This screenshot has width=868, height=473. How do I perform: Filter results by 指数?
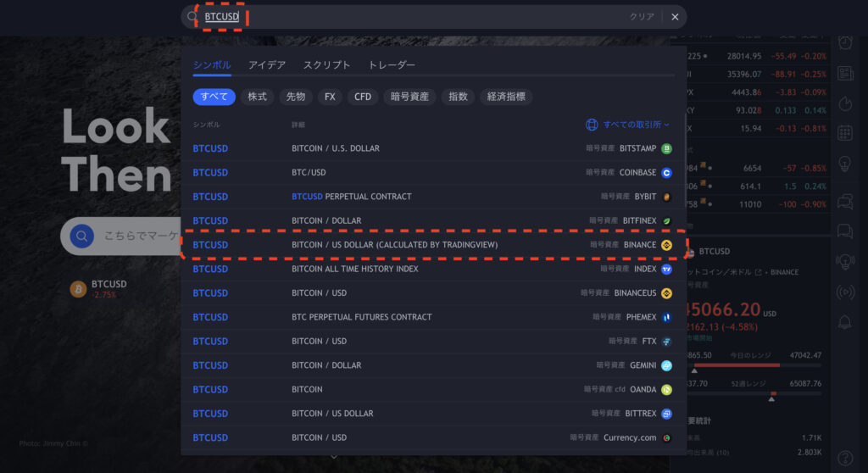(458, 97)
